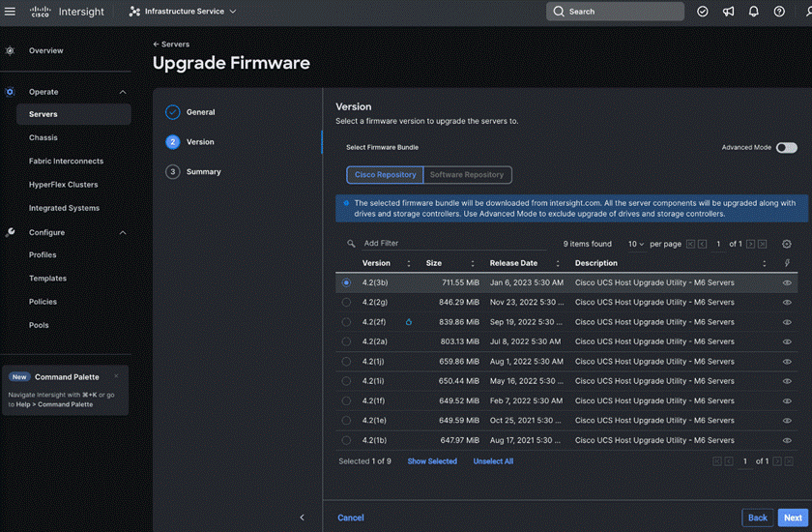Open the help question mark icon

[x=779, y=12]
